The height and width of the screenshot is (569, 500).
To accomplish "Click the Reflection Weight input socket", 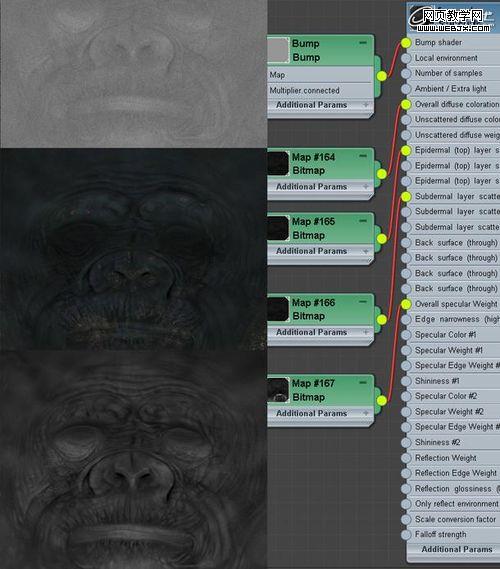I will click(x=406, y=458).
